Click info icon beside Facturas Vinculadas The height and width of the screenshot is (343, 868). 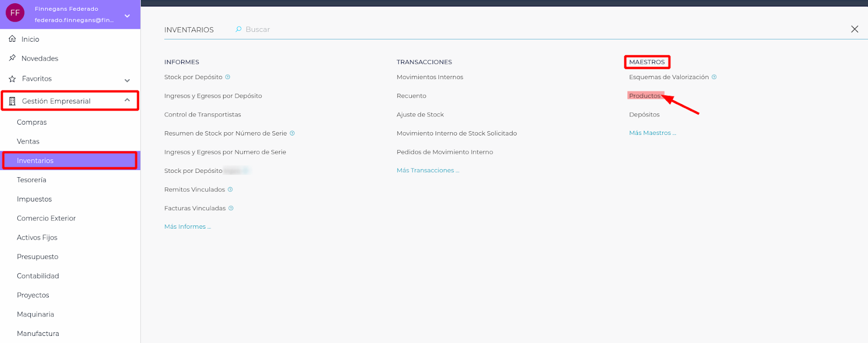(x=231, y=208)
